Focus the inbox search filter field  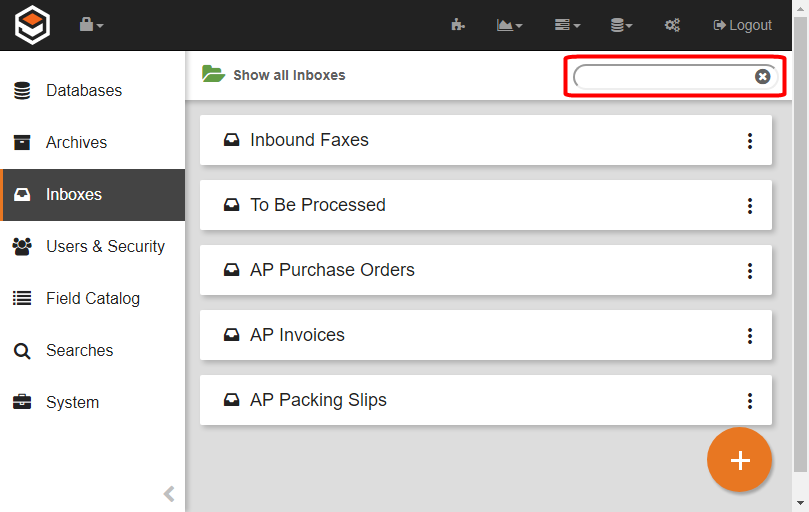click(x=662, y=77)
